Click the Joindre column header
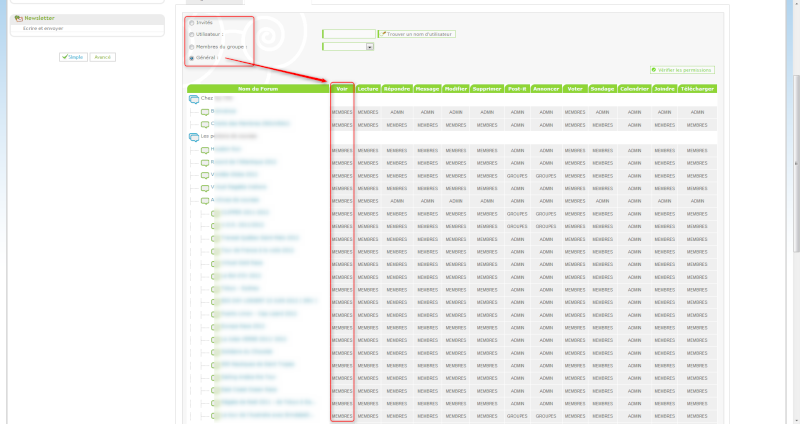 coord(664,89)
